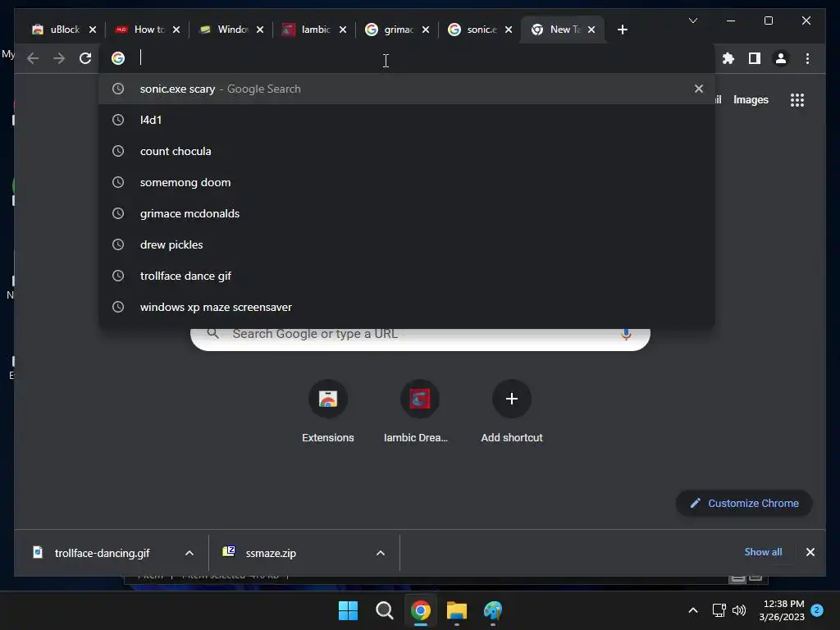Viewport: 840px width, 630px height.
Task: Select the somemong doom suggestion
Action: point(407,182)
